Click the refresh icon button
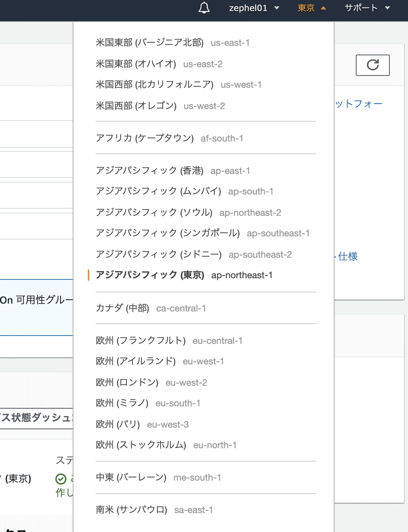This screenshot has height=532, width=408. [x=372, y=65]
